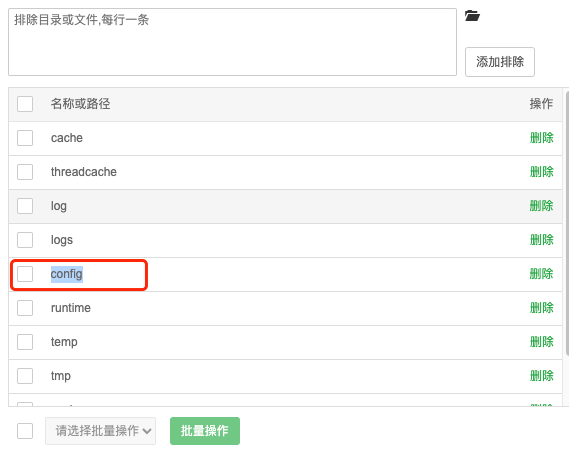This screenshot has width=569, height=465.
Task: Tick the checkbox for cache
Action: (25, 138)
